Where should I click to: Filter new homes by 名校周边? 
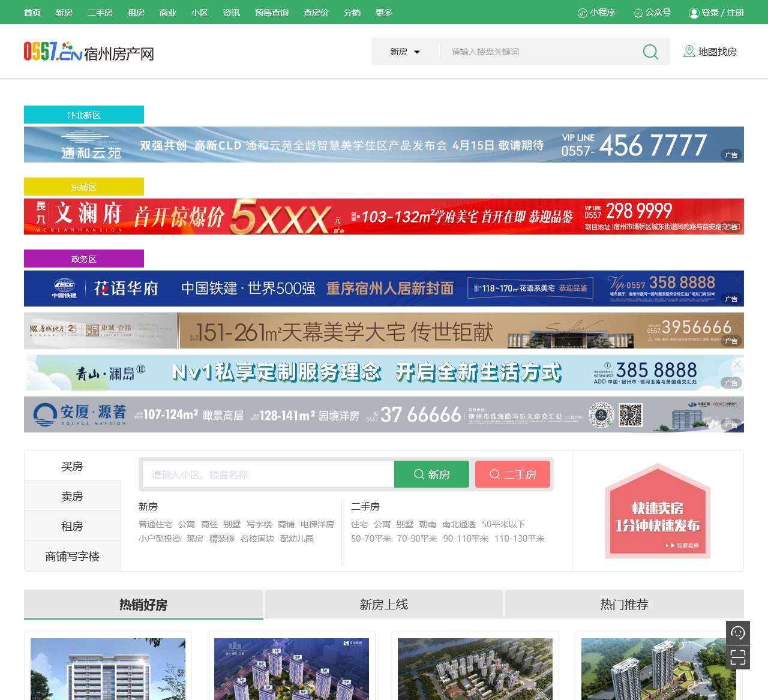point(257,539)
